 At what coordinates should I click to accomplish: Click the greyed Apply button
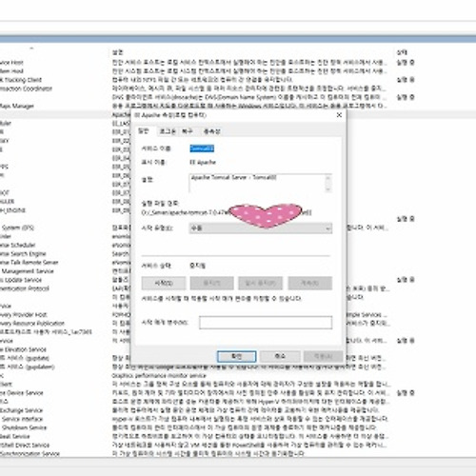tap(323, 356)
